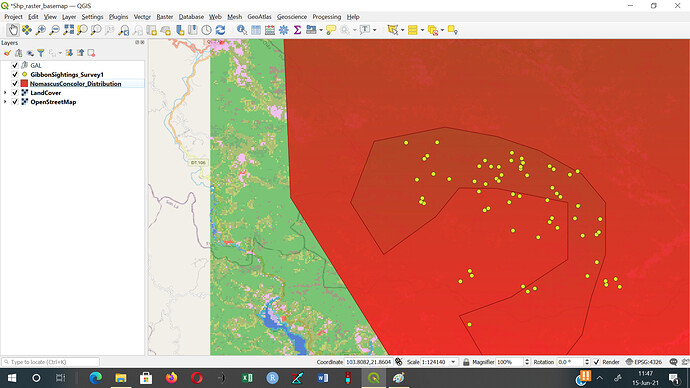Open the statistical summary sigma icon
The width and height of the screenshot is (690, 388).
[297, 30]
